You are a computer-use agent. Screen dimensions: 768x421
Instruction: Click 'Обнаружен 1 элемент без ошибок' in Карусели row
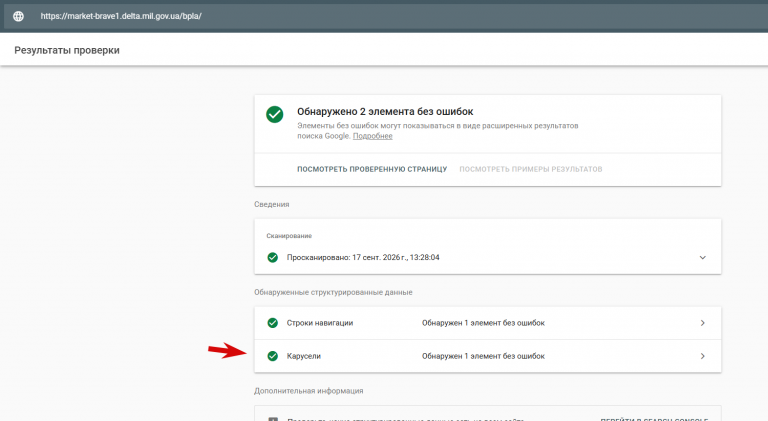click(483, 356)
